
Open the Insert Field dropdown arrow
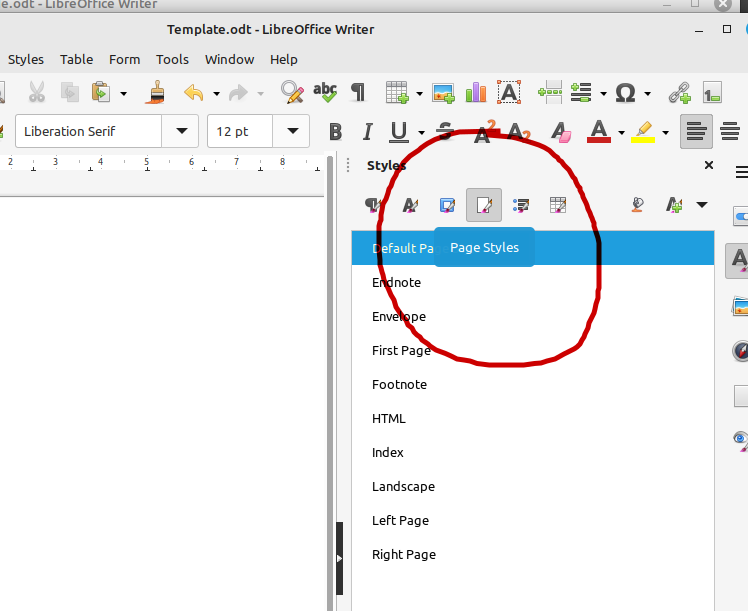tap(603, 93)
